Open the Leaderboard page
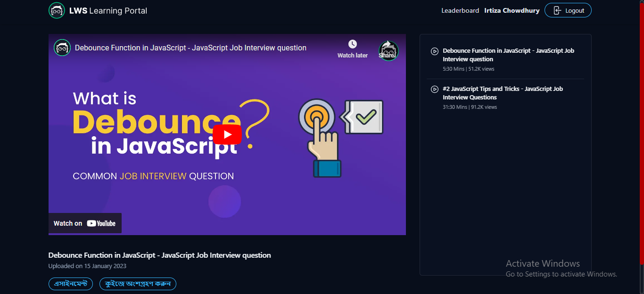The width and height of the screenshot is (644, 294). (x=460, y=10)
